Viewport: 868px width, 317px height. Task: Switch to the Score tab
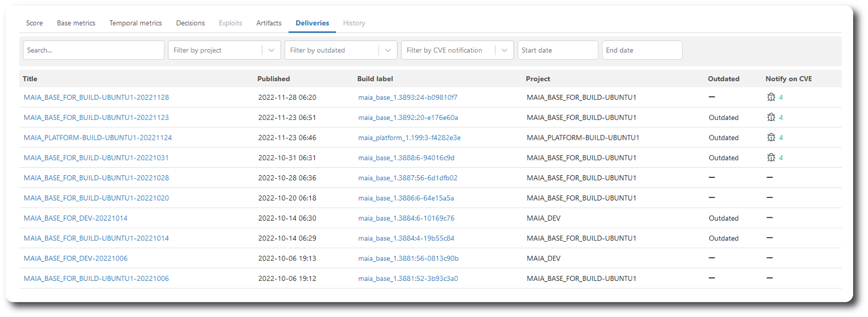pyautogui.click(x=34, y=23)
